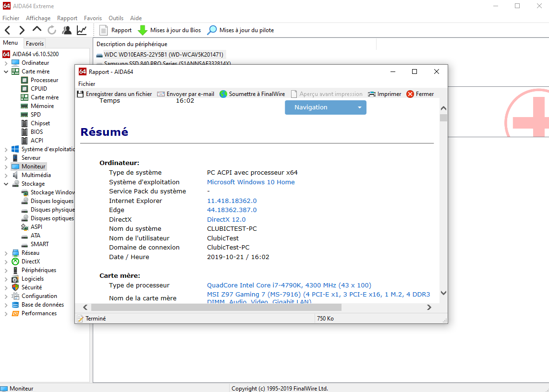Screen dimensions: 549x392
Task: Go back with the left arrow toolbar icon
Action: point(7,30)
